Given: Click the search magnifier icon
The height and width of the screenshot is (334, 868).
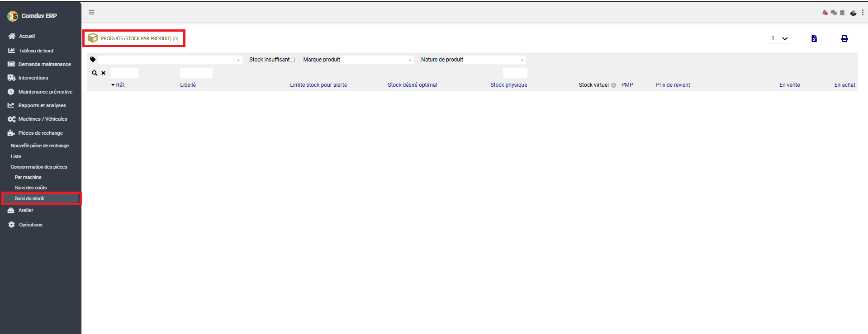Looking at the screenshot, I should pos(95,73).
